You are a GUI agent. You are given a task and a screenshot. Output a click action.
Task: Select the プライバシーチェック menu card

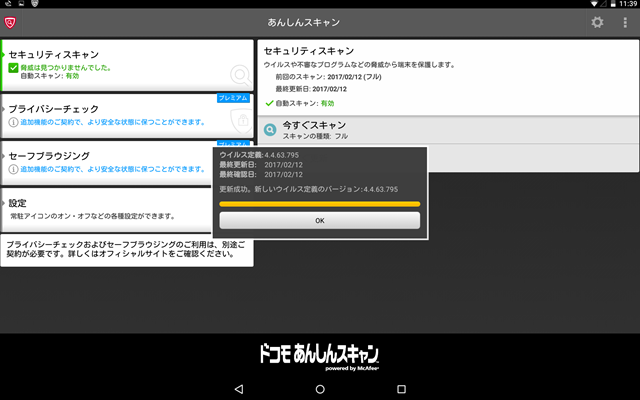coord(127,116)
